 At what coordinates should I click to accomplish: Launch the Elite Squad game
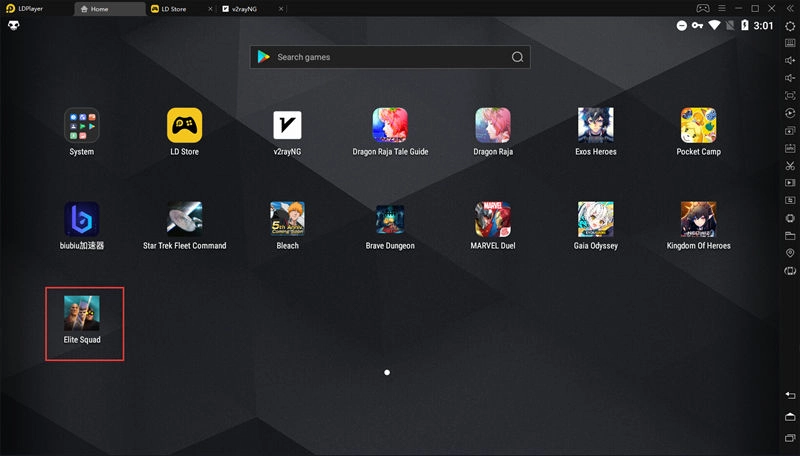81,313
